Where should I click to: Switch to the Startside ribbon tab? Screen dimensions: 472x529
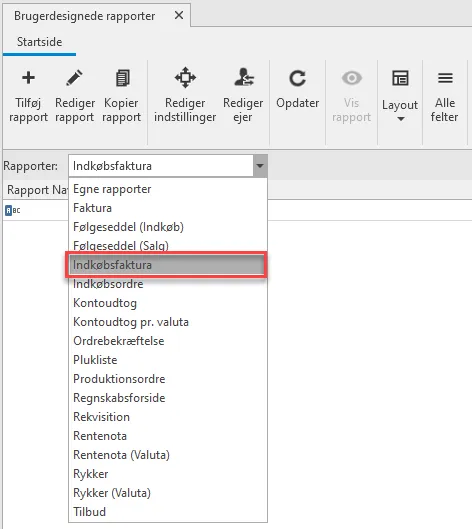(39, 42)
